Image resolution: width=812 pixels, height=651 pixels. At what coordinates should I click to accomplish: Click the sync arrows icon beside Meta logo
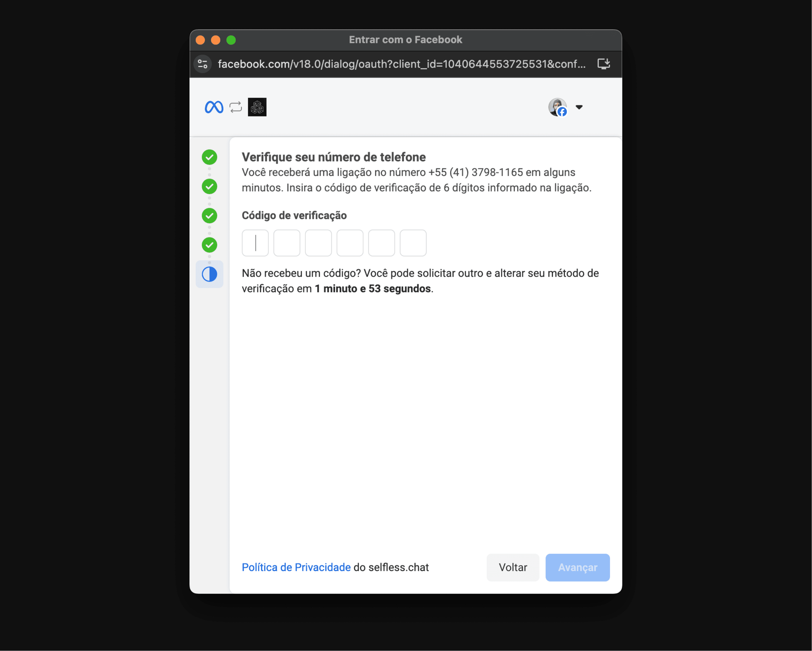236,107
